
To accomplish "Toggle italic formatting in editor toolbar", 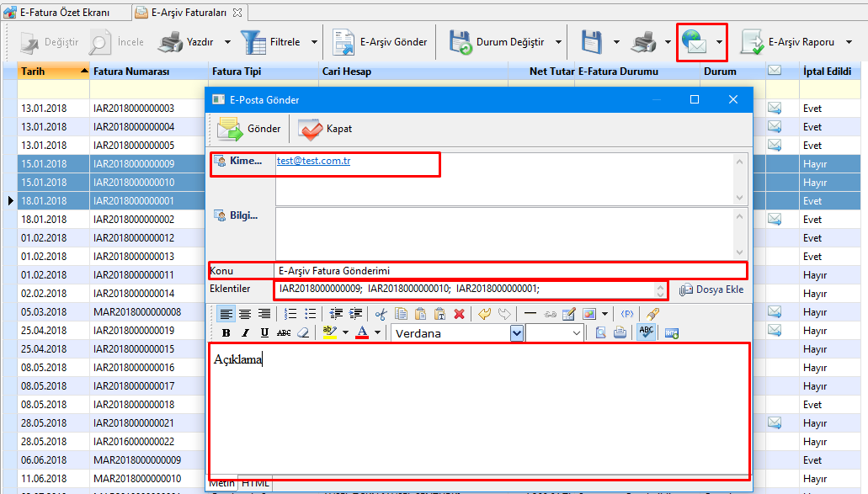I will click(x=245, y=333).
